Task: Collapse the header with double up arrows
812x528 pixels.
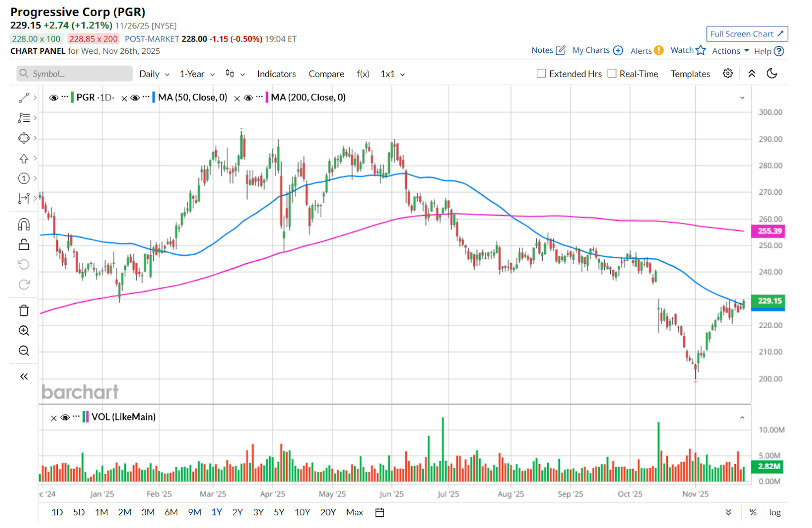Action: (752, 74)
